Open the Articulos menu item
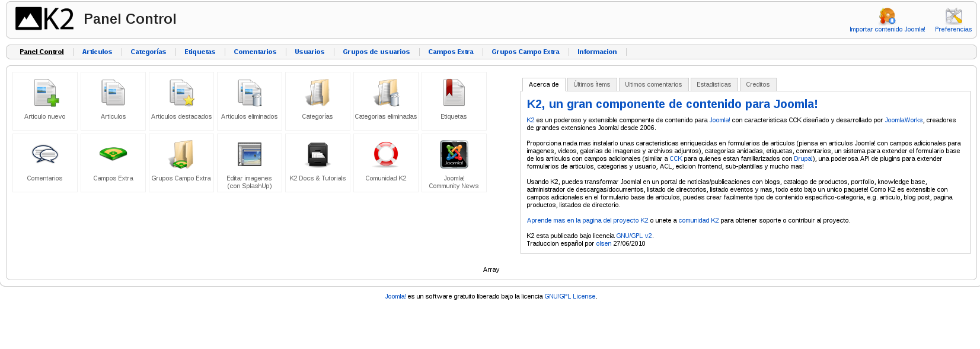 (97, 52)
